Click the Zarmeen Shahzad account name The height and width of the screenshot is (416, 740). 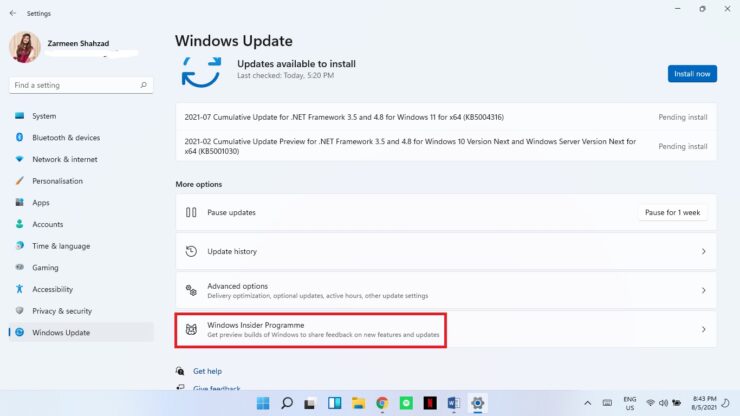click(78, 43)
